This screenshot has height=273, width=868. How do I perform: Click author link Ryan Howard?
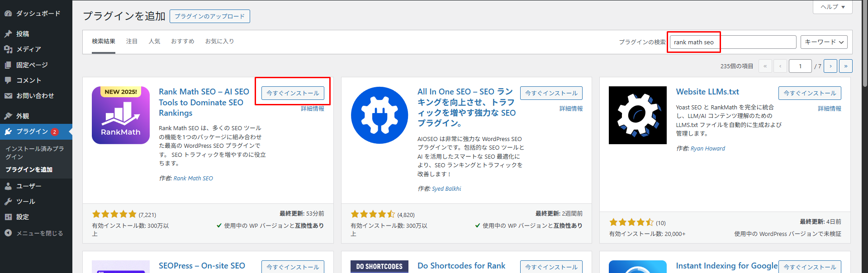708,149
